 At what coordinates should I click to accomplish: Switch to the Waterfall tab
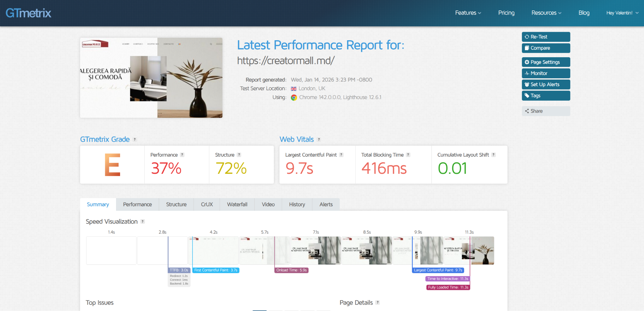(237, 204)
